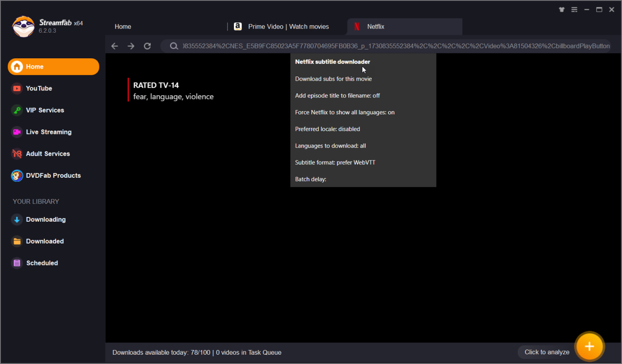
Task: Click the orange plus button
Action: (x=589, y=346)
